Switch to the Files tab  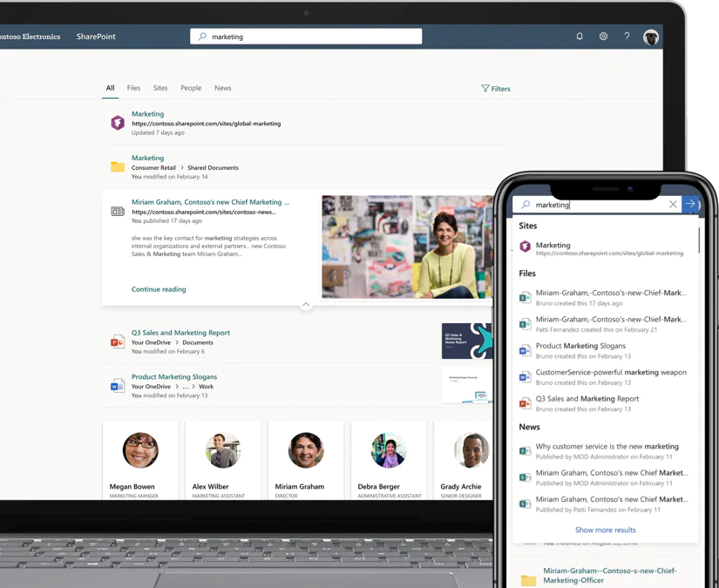[x=133, y=88]
